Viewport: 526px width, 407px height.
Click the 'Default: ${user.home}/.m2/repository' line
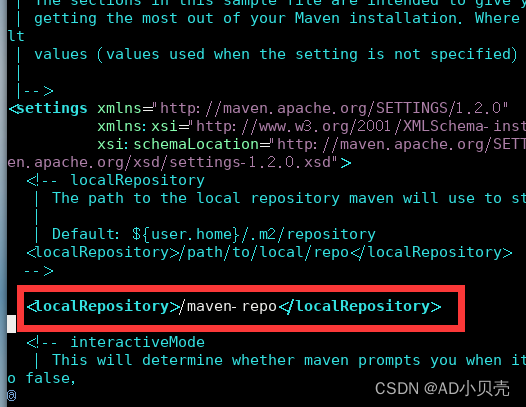tap(214, 234)
